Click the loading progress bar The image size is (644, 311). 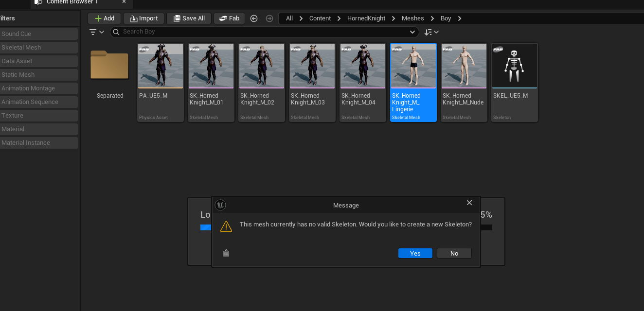point(206,227)
